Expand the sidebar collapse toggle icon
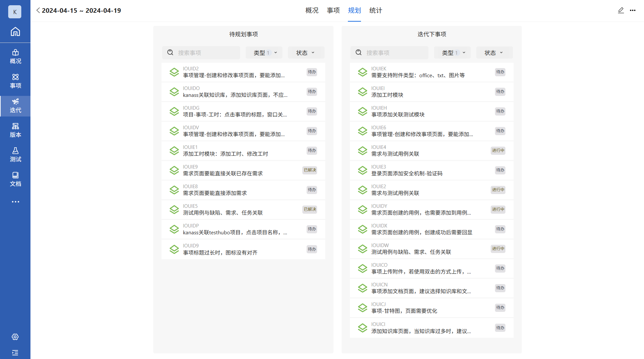The width and height of the screenshot is (644, 359). (15, 352)
